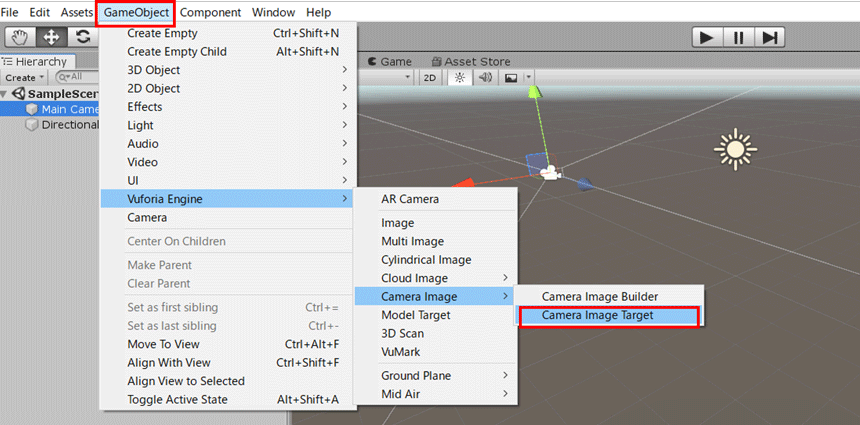Choose 3D Scan item

[x=435, y=333]
